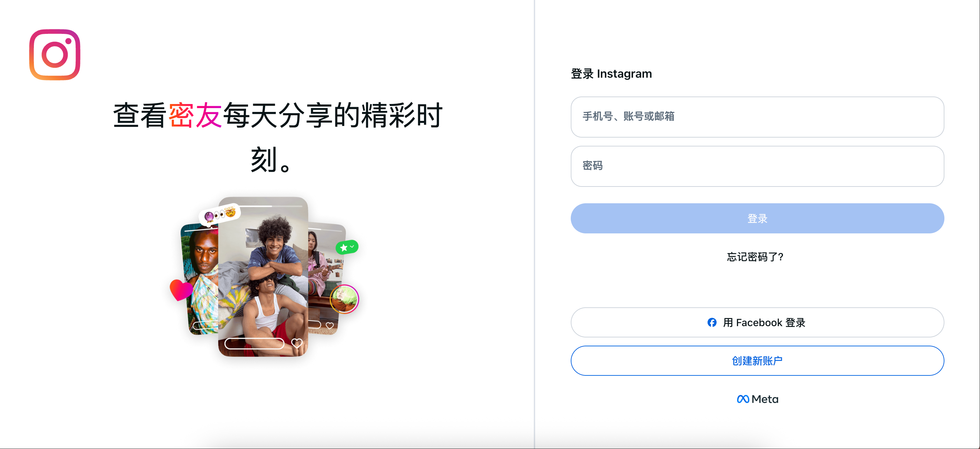The image size is (980, 449).
Task: Focus the 密码 password field
Action: click(757, 166)
